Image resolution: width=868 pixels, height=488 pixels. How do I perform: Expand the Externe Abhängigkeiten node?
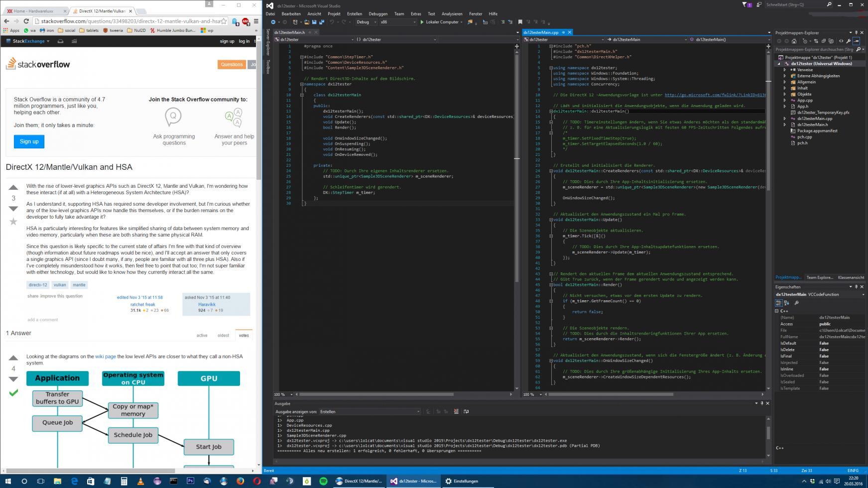[x=785, y=76]
